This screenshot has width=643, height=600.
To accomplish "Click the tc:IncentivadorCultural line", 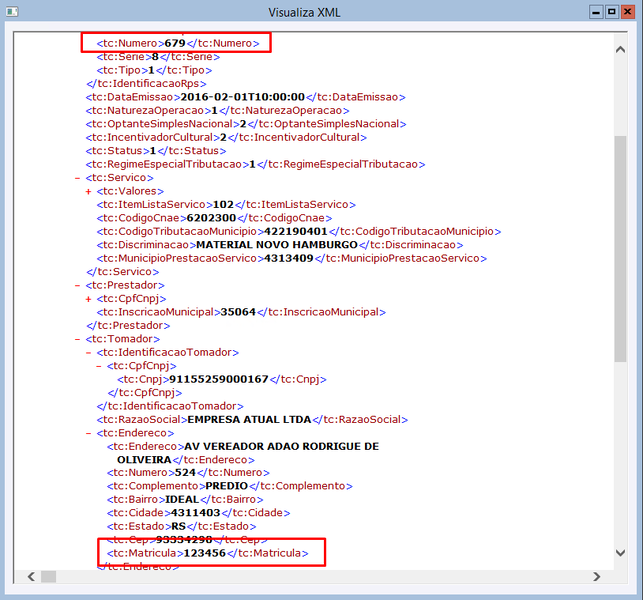I will [x=226, y=137].
